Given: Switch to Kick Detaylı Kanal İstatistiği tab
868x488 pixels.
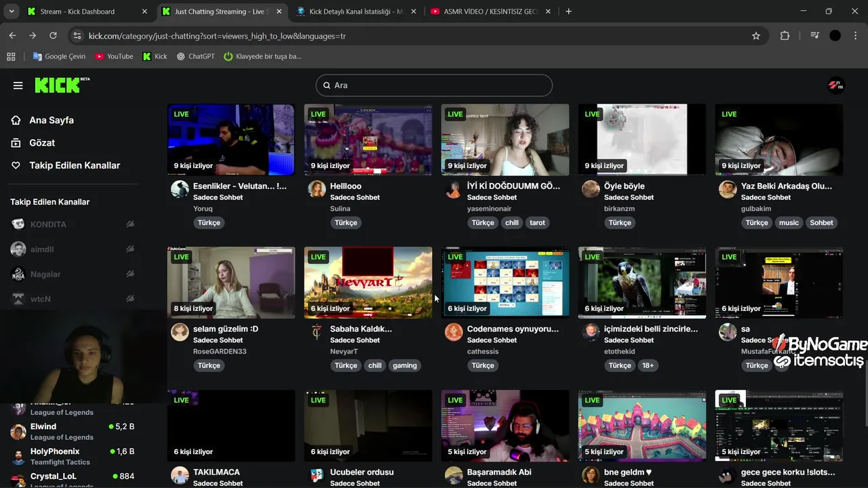Looking at the screenshot, I should pos(356,12).
